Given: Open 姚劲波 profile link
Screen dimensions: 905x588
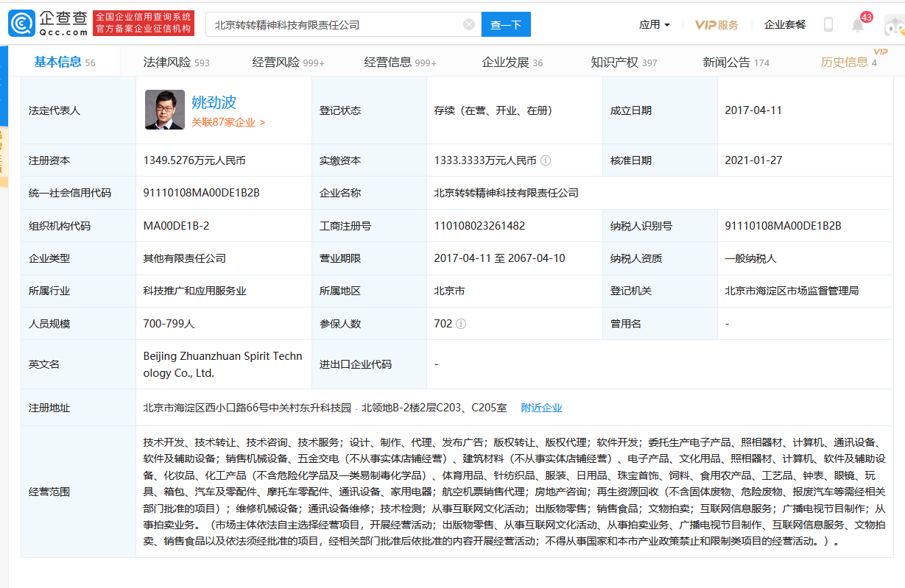Looking at the screenshot, I should 214,102.
